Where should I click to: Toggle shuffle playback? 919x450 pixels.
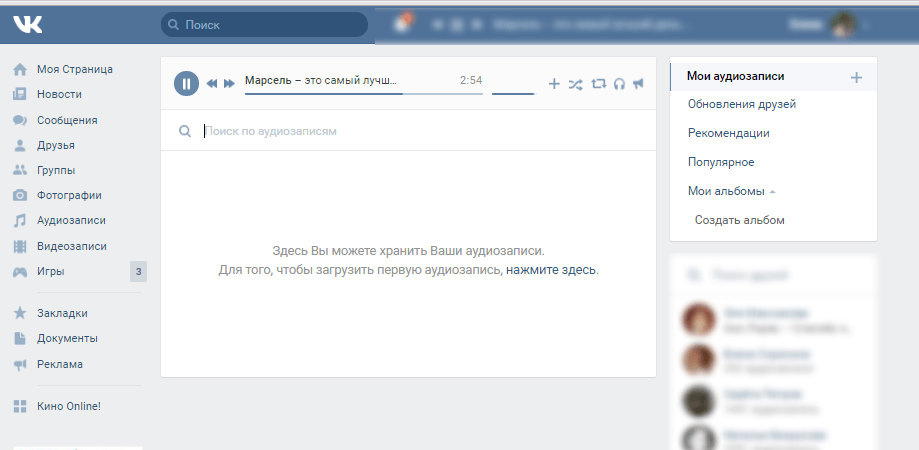576,84
